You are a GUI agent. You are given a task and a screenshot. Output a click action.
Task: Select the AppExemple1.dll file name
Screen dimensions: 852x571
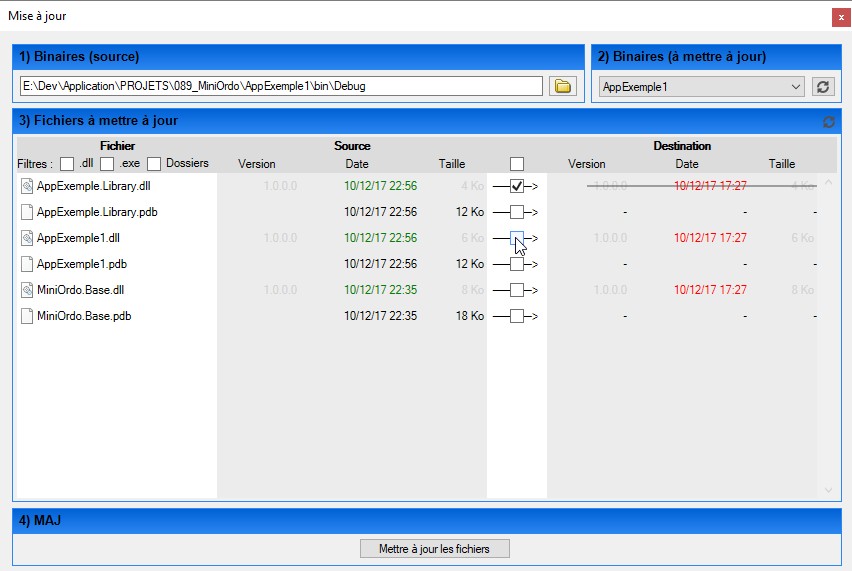point(78,238)
